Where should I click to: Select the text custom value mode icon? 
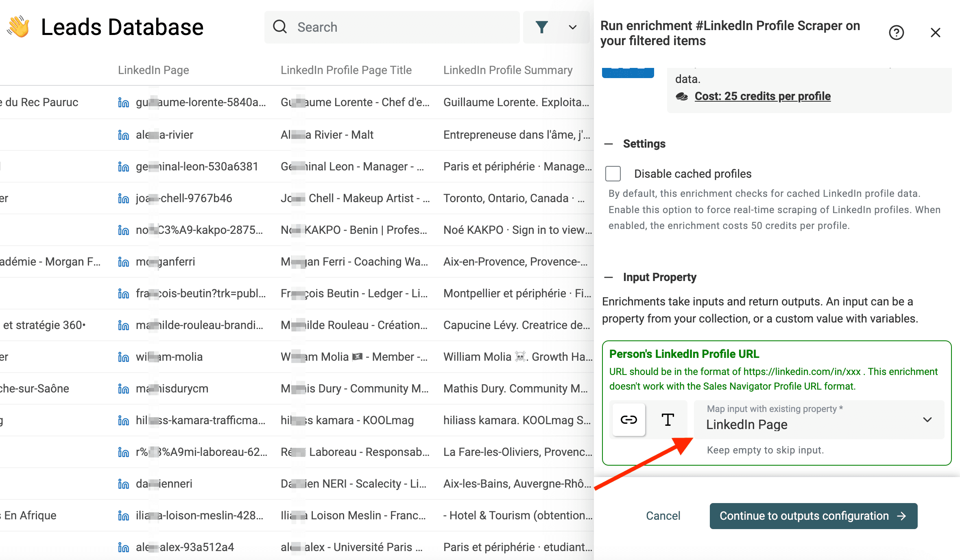pyautogui.click(x=668, y=419)
